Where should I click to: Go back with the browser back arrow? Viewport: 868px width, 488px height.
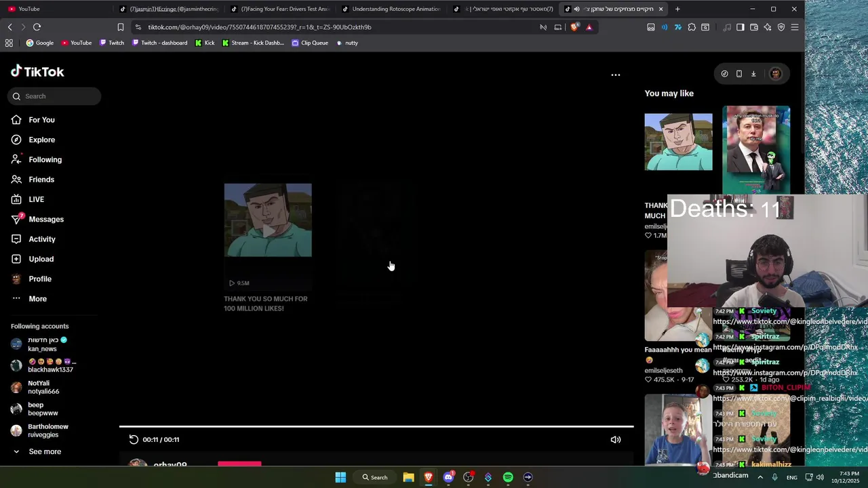[9, 27]
